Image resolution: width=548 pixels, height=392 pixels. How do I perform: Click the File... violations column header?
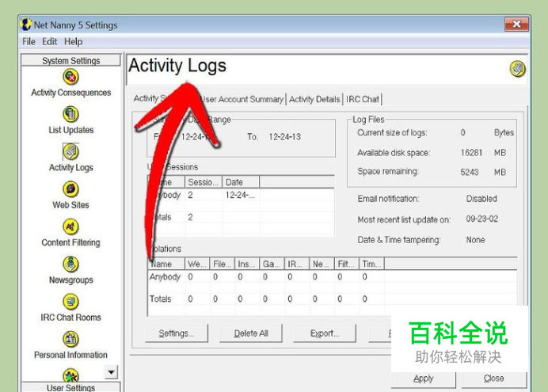pos(223,264)
